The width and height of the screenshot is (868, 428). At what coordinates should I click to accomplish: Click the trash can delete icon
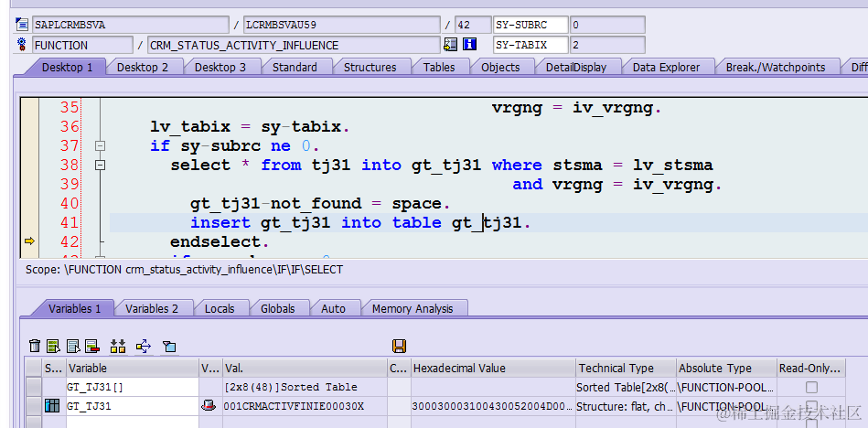[x=35, y=346]
